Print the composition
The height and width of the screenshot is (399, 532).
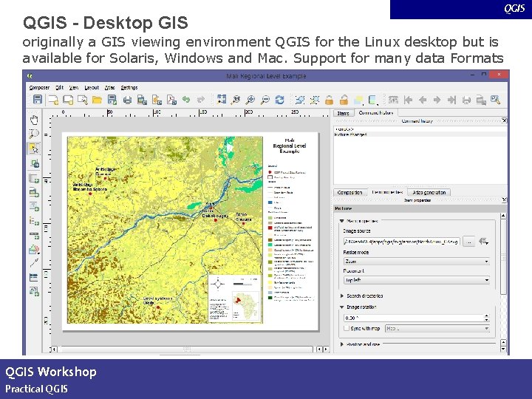127,100
